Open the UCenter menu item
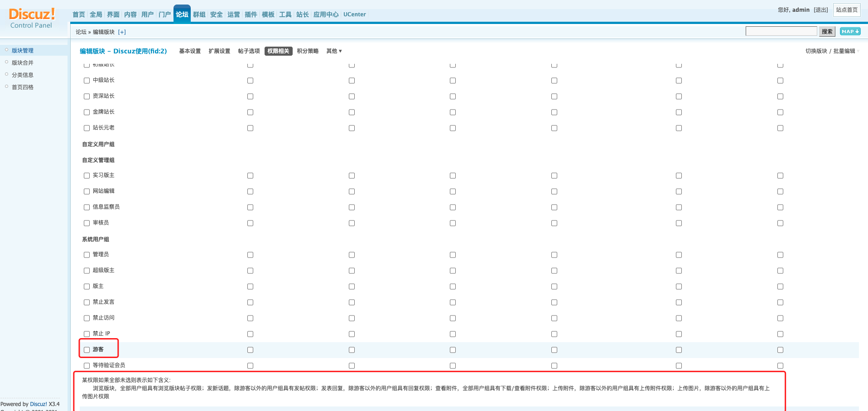This screenshot has height=411, width=868. pos(354,14)
